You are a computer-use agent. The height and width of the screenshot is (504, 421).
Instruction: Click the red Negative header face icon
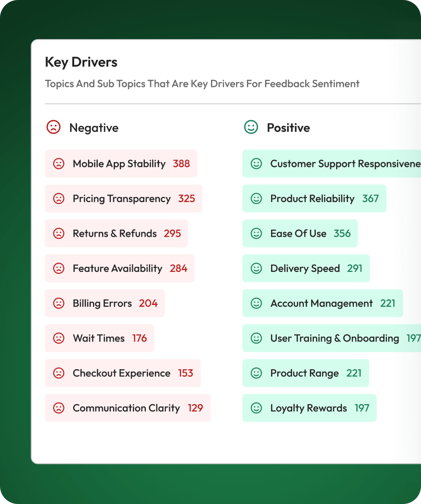pyautogui.click(x=53, y=127)
